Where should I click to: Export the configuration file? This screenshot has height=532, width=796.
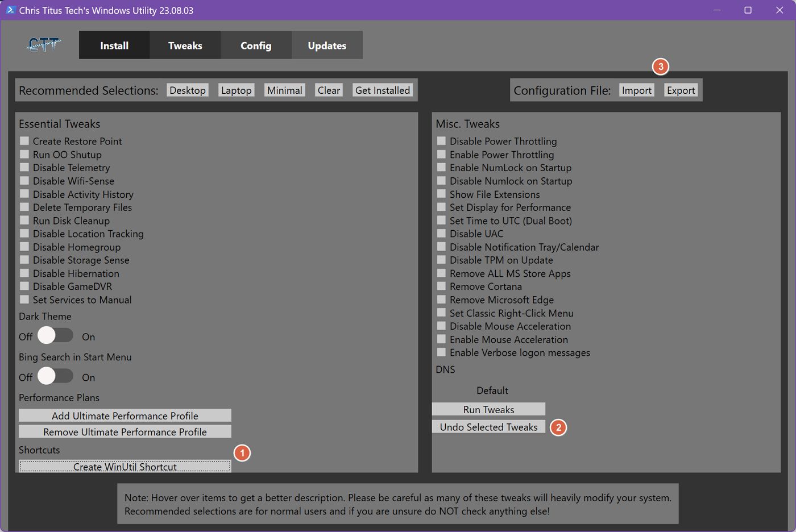point(681,90)
